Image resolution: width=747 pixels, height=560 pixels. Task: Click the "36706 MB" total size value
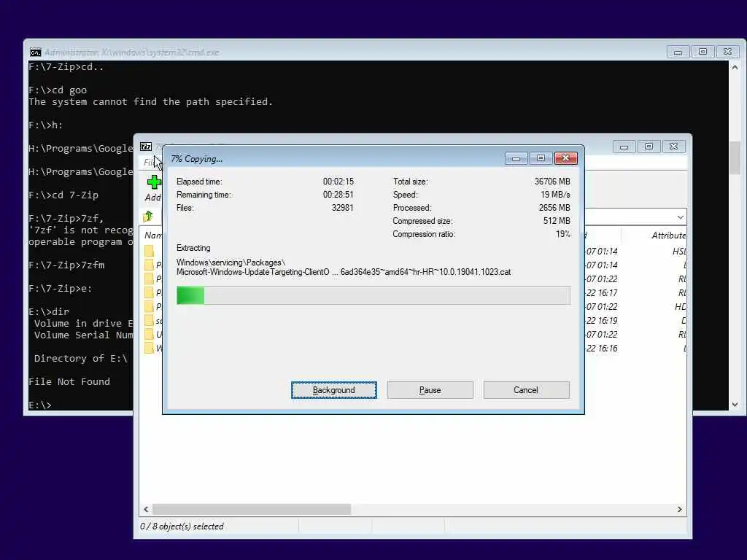click(x=552, y=182)
